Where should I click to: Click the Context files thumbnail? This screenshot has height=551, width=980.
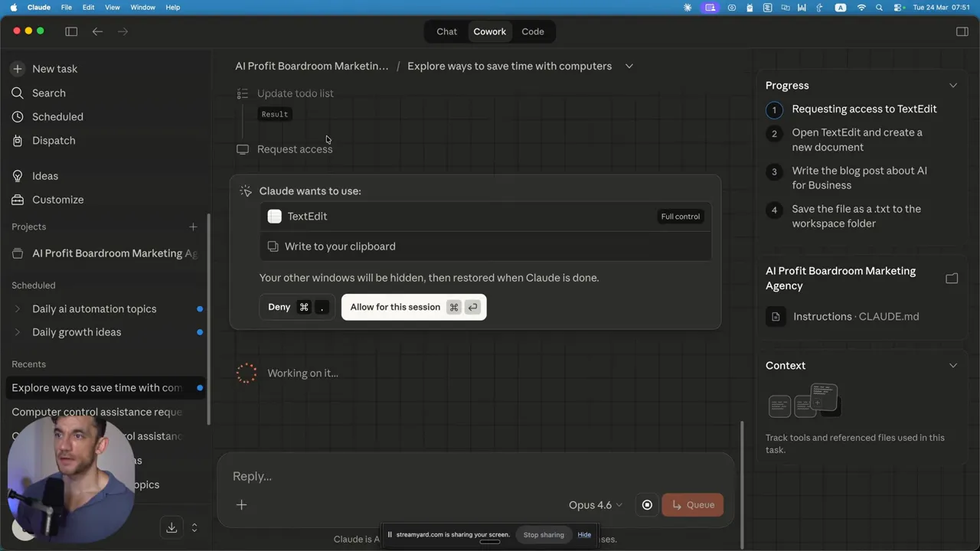[805, 401]
